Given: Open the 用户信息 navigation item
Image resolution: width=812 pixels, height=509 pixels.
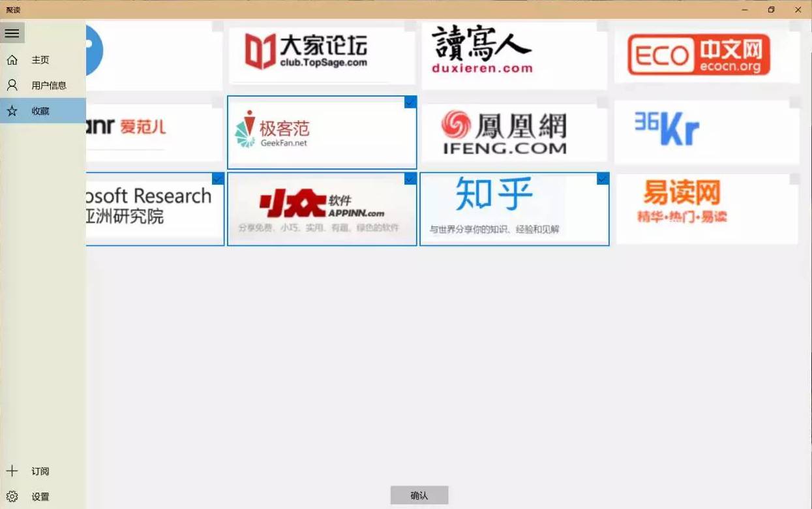Looking at the screenshot, I should (43, 85).
